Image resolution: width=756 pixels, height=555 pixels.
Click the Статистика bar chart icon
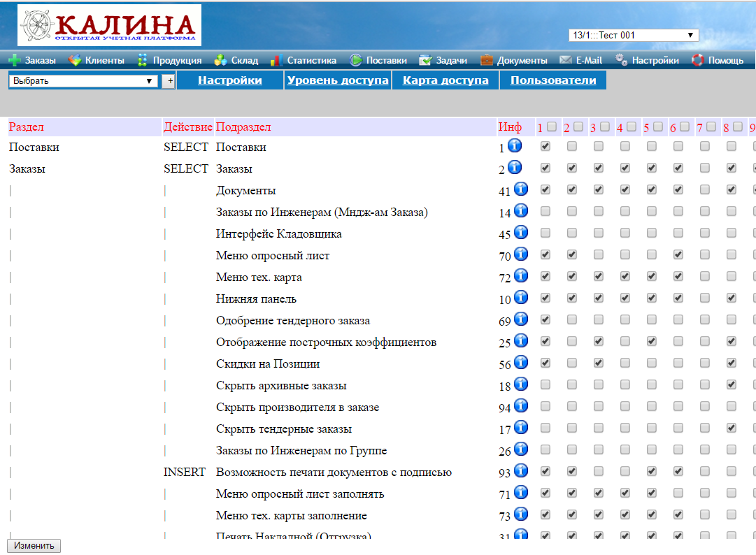click(276, 60)
